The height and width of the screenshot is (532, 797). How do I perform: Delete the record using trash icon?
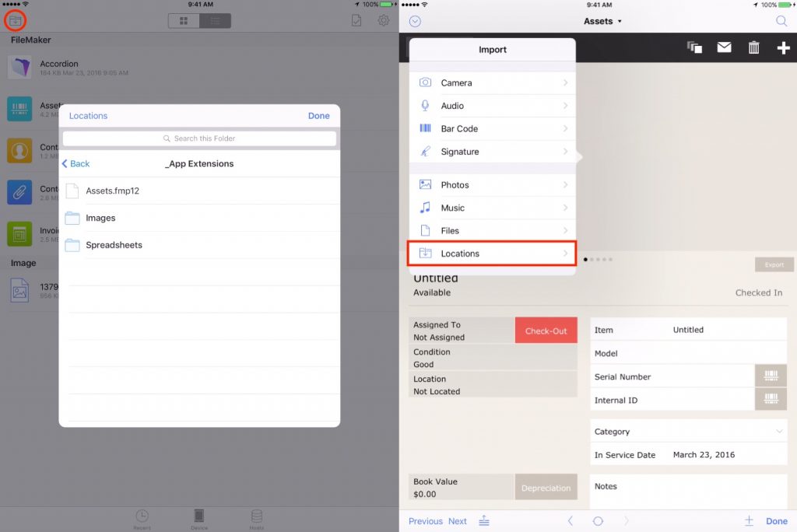[753, 47]
